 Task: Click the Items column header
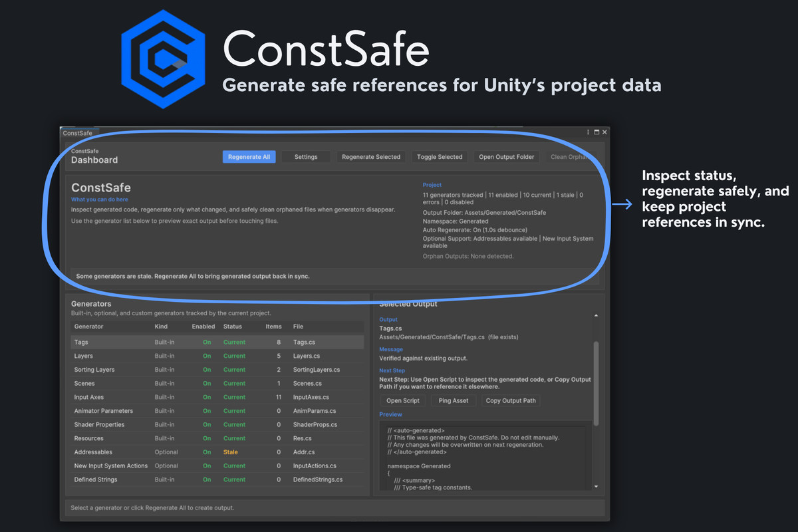pos(273,327)
